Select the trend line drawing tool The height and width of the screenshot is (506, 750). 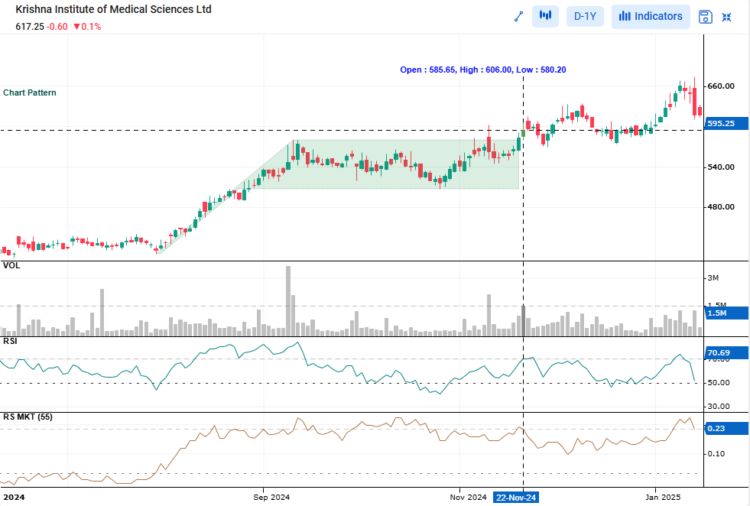(x=519, y=16)
